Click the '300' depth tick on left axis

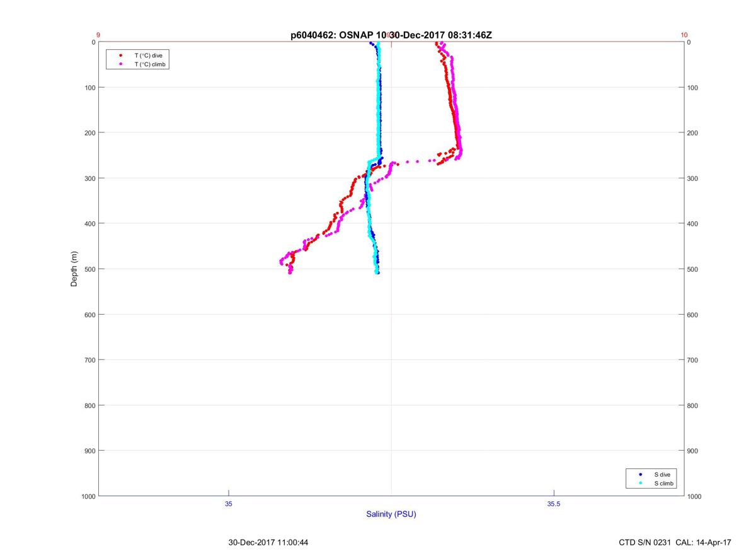point(90,178)
